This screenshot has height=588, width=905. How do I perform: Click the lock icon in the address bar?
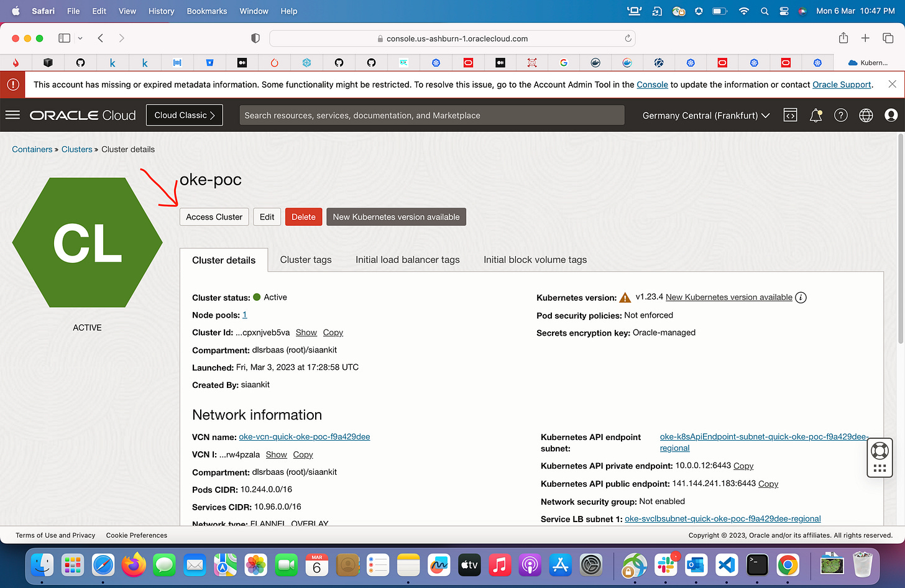coord(380,39)
